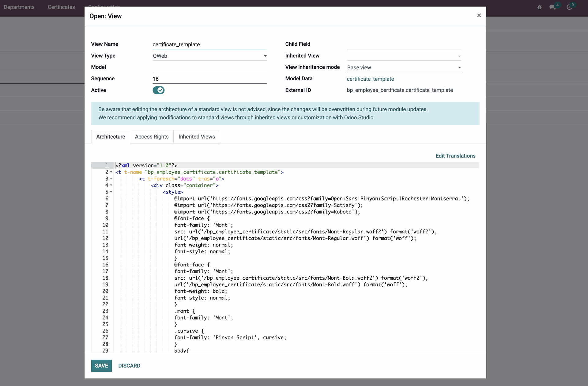Switch to the Architecture tab
588x386 pixels.
111,137
